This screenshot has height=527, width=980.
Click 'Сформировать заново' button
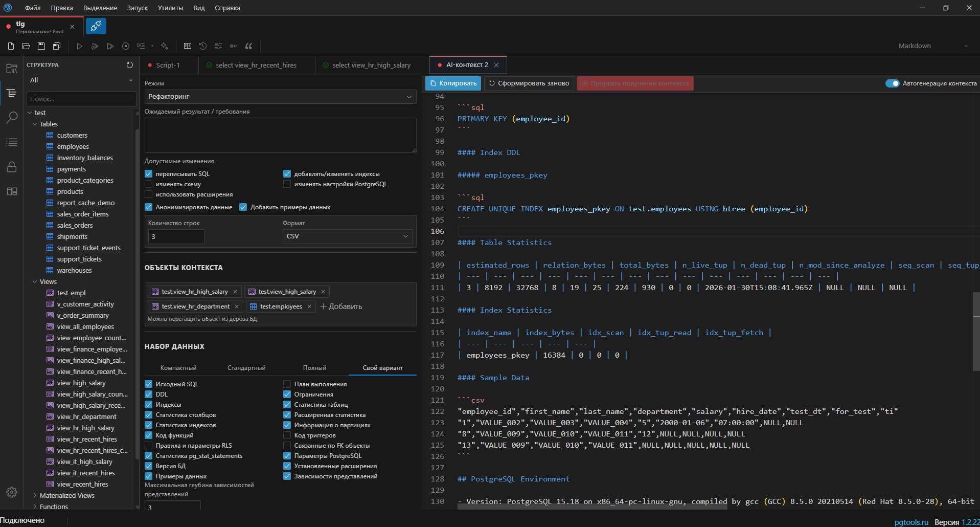pos(529,83)
